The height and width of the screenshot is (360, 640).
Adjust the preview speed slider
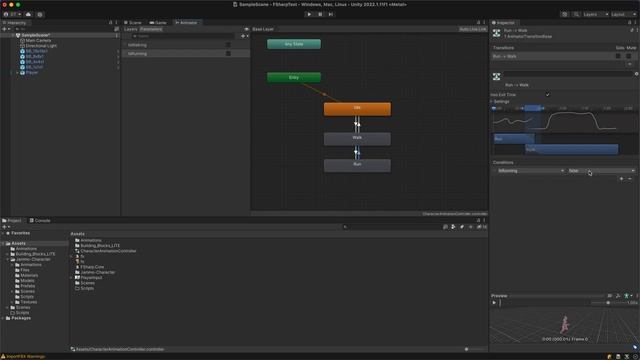coord(609,303)
